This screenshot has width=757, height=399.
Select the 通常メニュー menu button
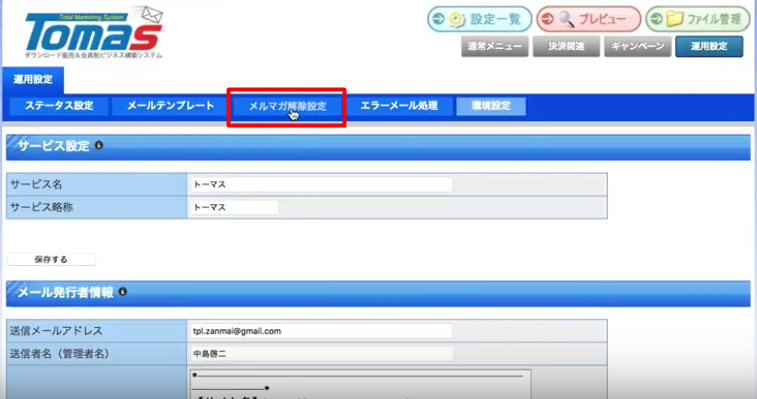click(x=494, y=46)
